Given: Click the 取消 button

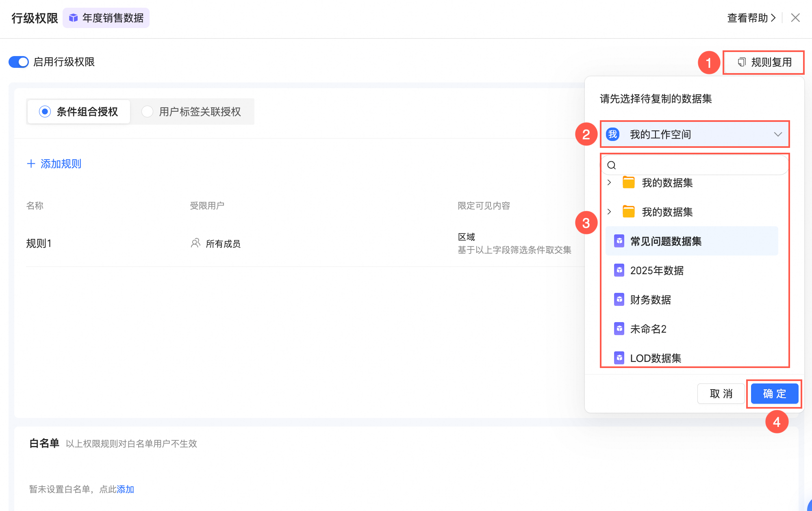Looking at the screenshot, I should point(721,394).
